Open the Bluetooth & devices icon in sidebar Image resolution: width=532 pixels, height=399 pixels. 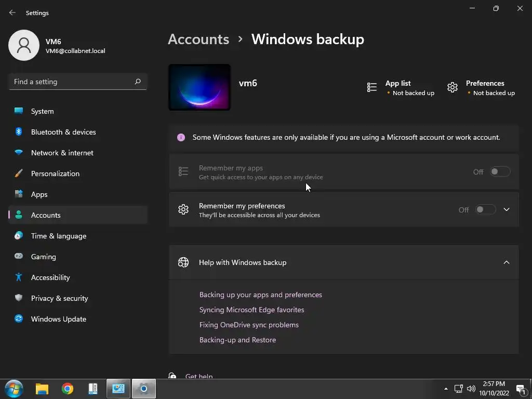(19, 131)
